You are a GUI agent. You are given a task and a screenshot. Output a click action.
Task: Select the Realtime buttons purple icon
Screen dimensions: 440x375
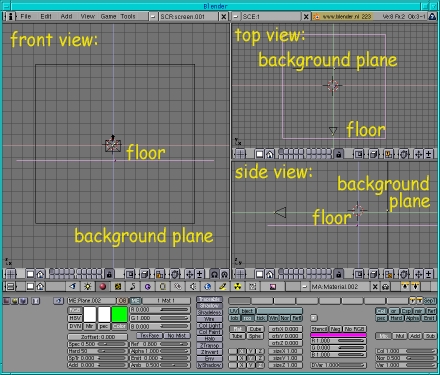[148, 286]
